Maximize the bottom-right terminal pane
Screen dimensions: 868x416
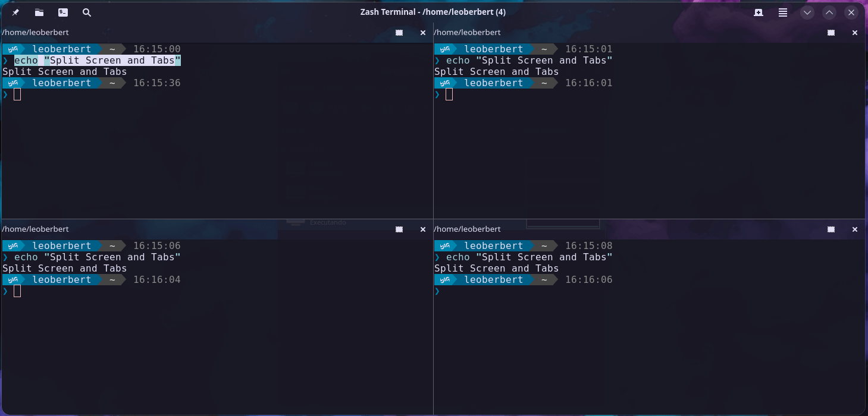pos(831,229)
